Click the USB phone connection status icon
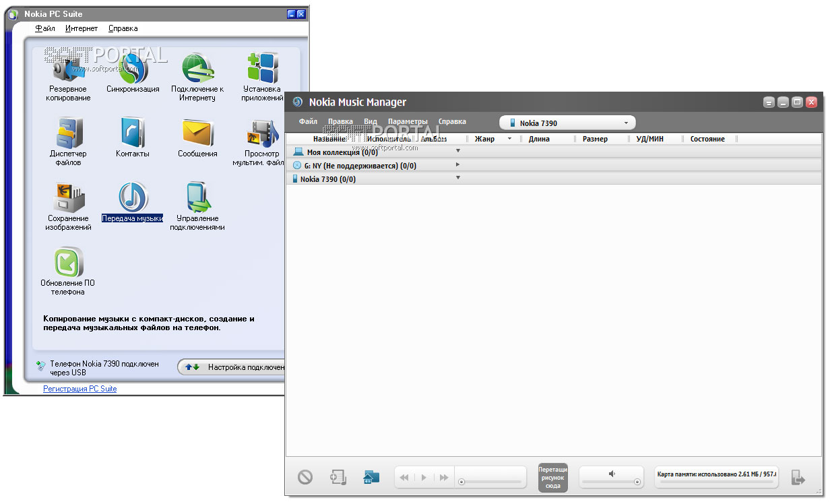 coord(41,365)
